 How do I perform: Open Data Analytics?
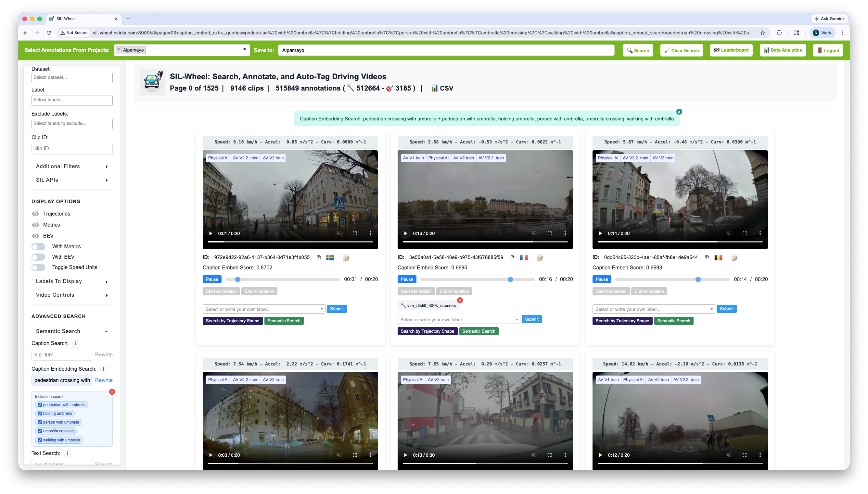[783, 50]
